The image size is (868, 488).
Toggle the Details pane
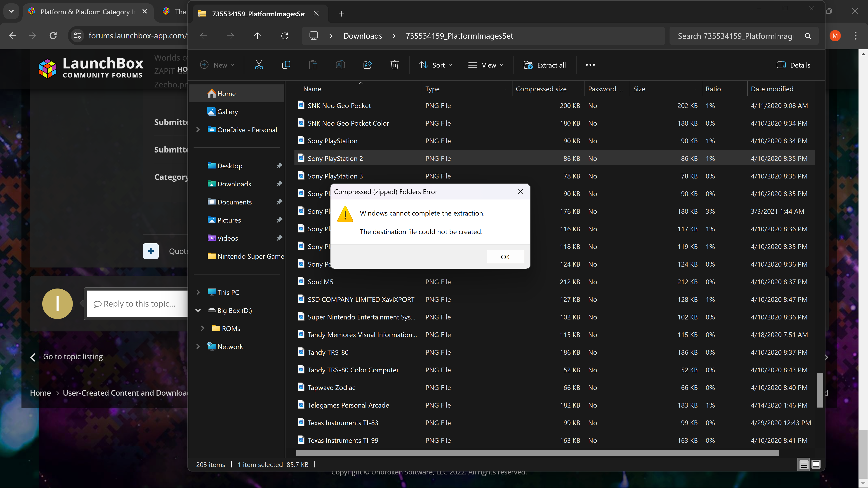(793, 65)
